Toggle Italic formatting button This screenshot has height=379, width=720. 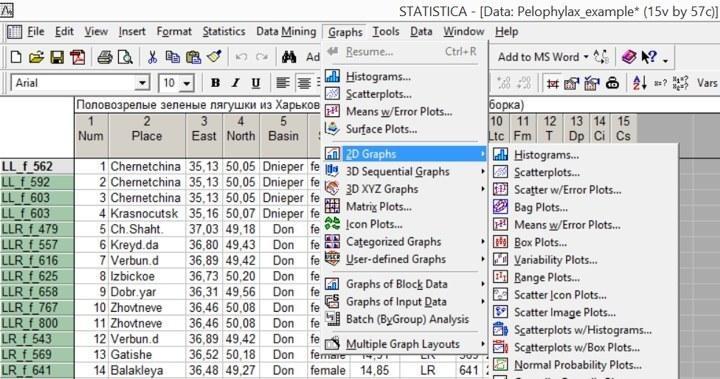[x=236, y=83]
